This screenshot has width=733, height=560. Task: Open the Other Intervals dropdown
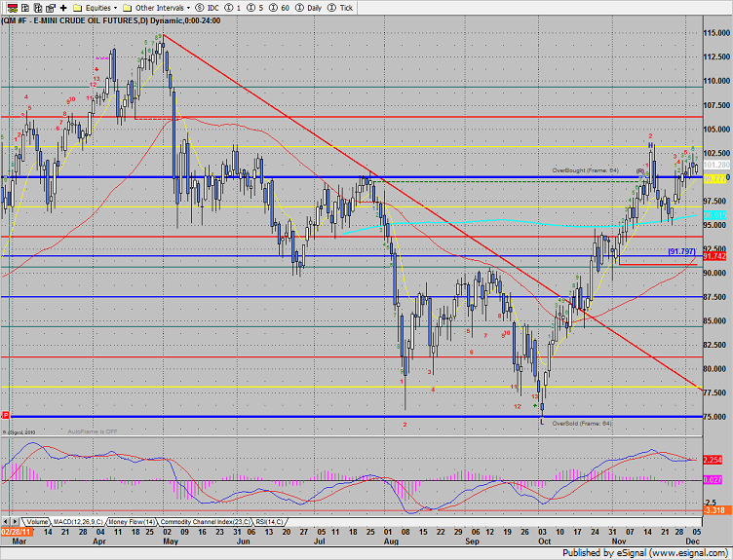point(156,8)
